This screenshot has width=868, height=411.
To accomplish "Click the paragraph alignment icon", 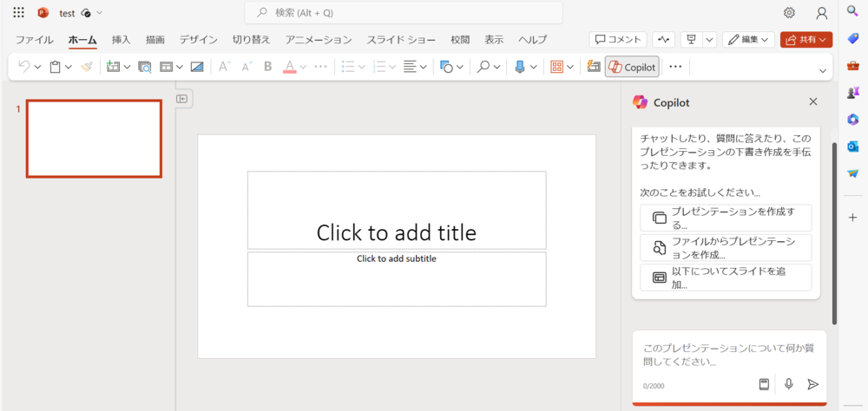I will [410, 67].
